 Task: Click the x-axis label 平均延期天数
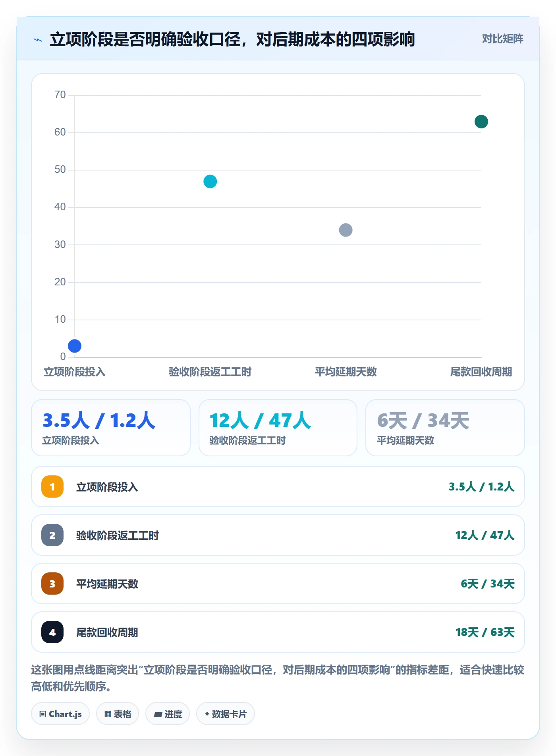coord(346,372)
